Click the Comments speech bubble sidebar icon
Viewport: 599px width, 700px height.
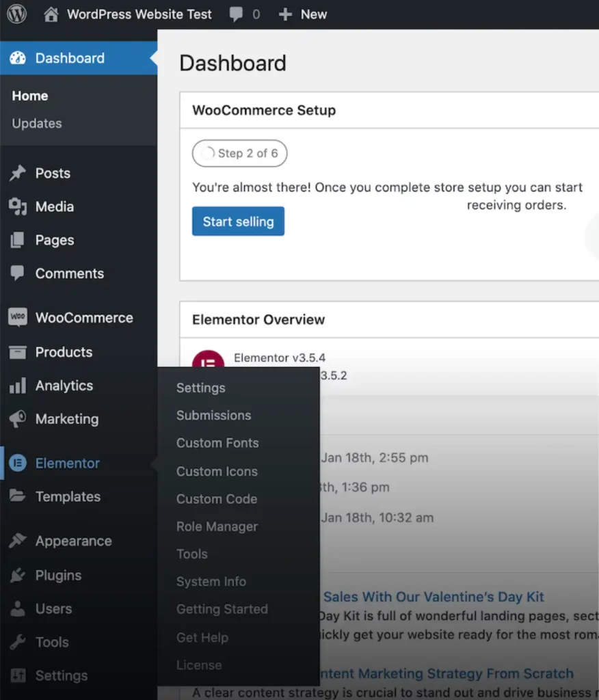click(x=17, y=273)
